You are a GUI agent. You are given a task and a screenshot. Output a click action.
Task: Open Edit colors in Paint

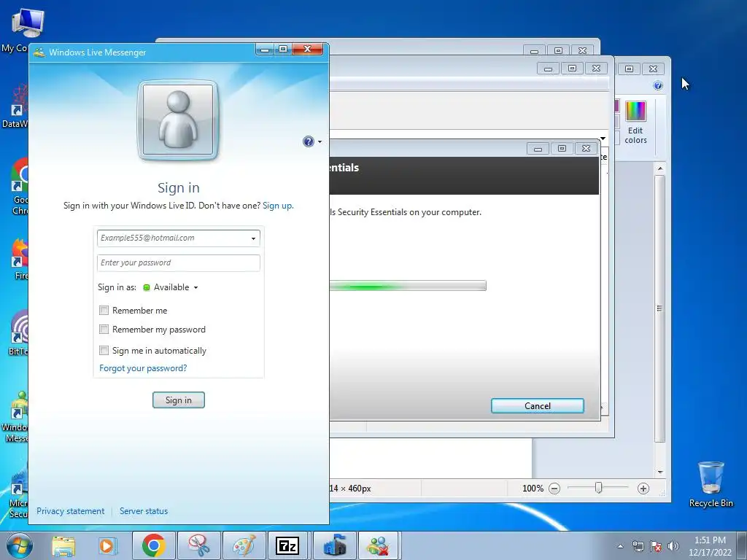(635, 122)
